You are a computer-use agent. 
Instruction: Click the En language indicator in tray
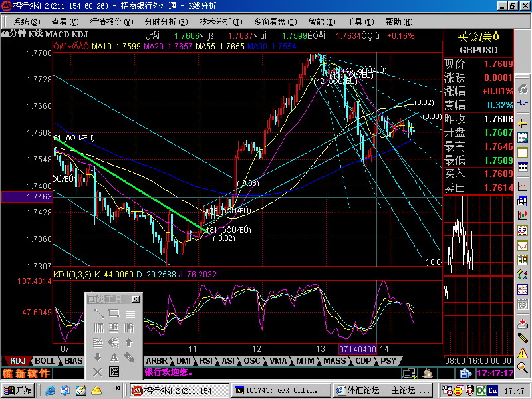click(493, 390)
